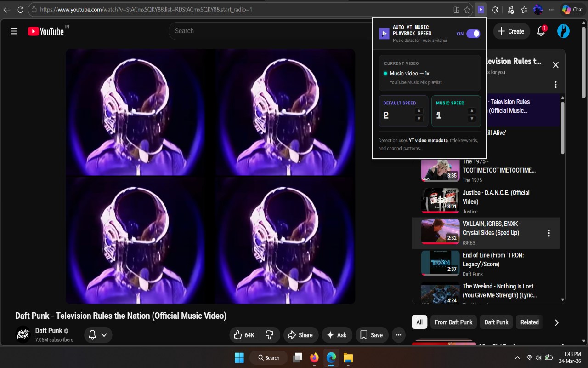Screen dimensions: 588x368
Task: Click the browser address bar URL
Action: [x=146, y=10]
